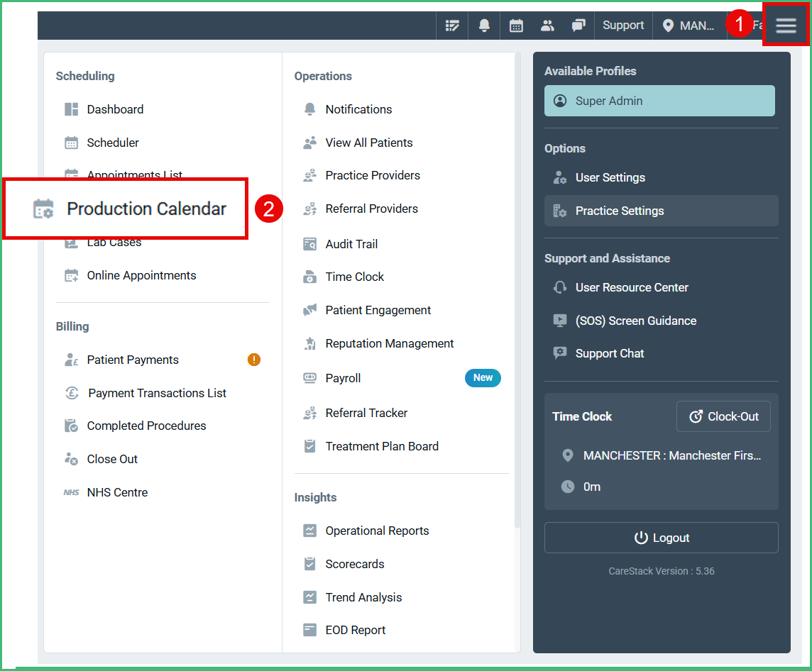Open View All Patients

[369, 143]
